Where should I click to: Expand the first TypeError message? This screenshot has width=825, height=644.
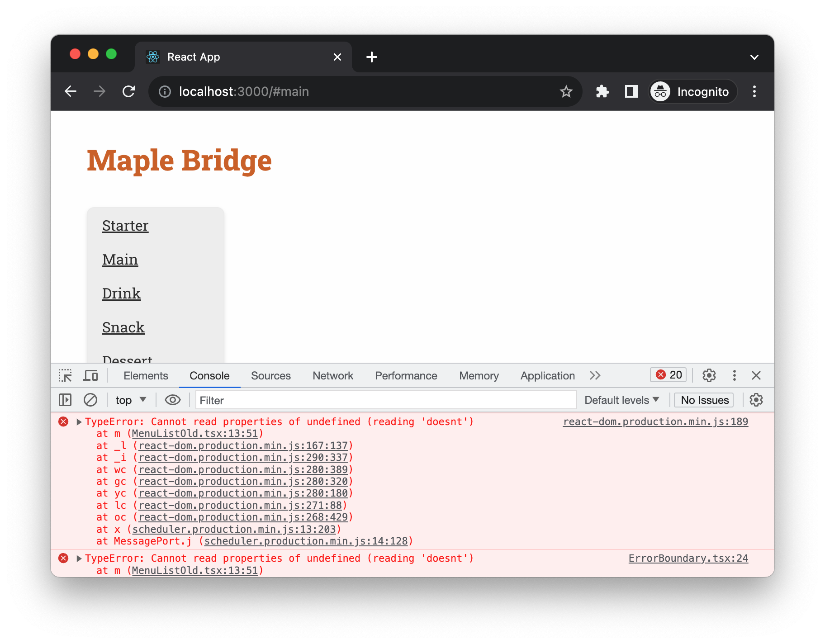79,422
